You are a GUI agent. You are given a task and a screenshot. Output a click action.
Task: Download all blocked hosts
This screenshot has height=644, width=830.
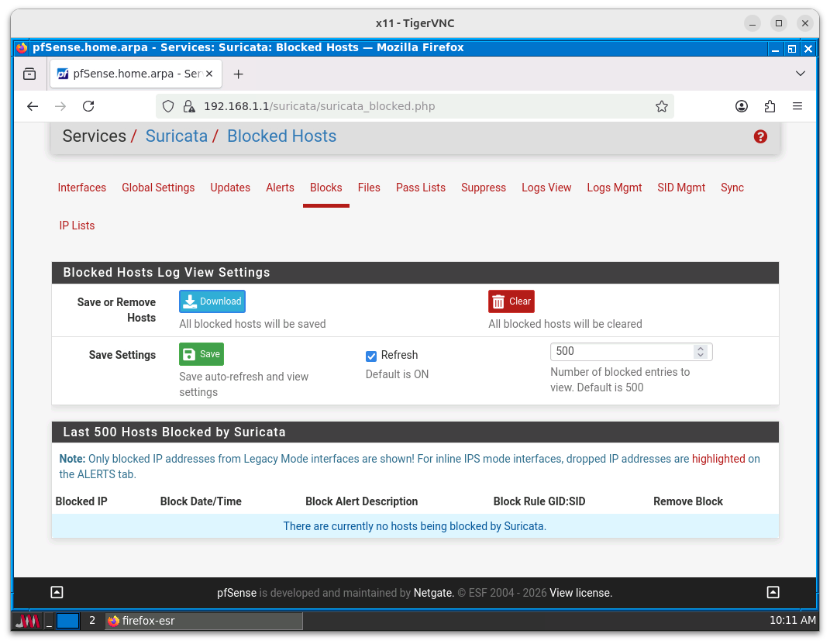pos(212,301)
